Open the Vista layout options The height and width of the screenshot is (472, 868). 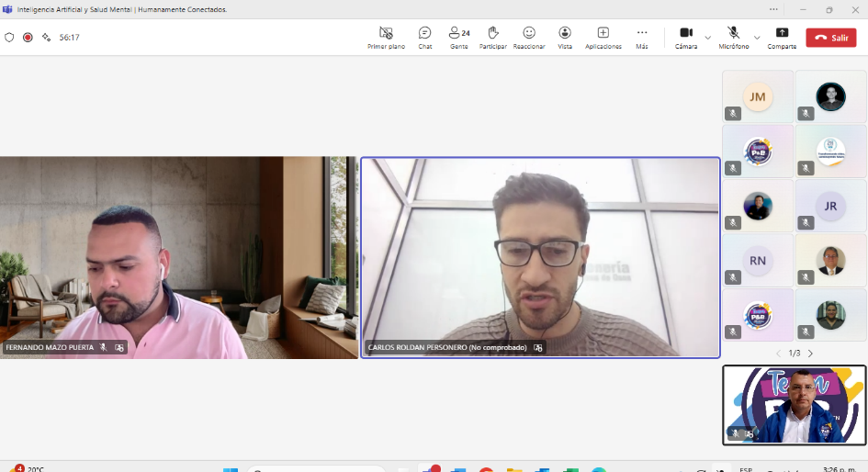pyautogui.click(x=565, y=37)
